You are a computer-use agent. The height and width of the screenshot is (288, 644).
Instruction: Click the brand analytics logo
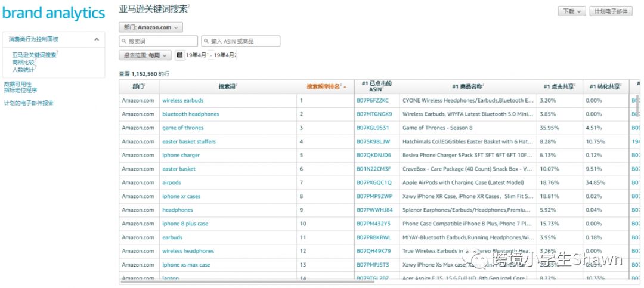(54, 13)
